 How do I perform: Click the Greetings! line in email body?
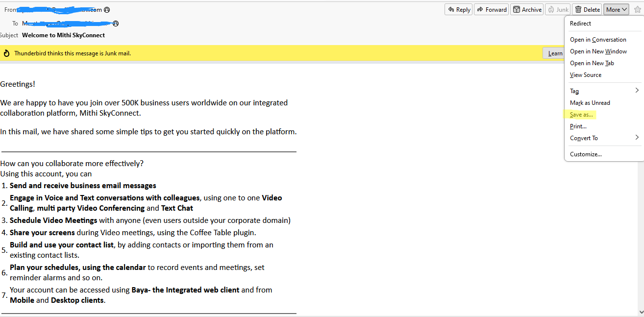[18, 84]
